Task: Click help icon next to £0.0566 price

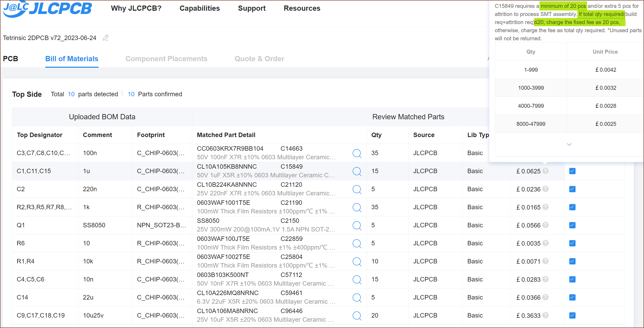Action: [x=546, y=225]
